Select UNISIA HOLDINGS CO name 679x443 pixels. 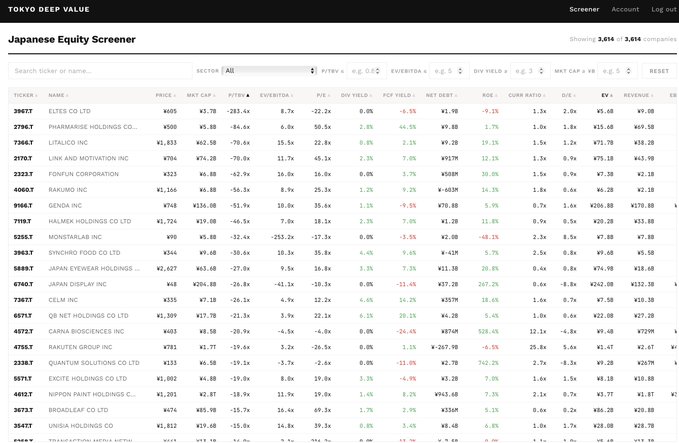[x=81, y=426]
